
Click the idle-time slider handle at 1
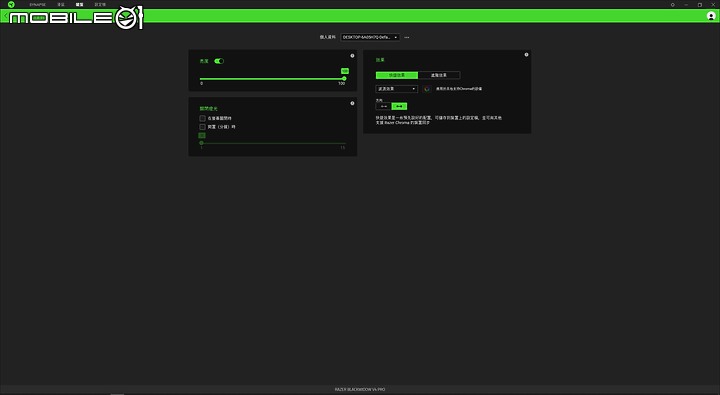point(201,143)
